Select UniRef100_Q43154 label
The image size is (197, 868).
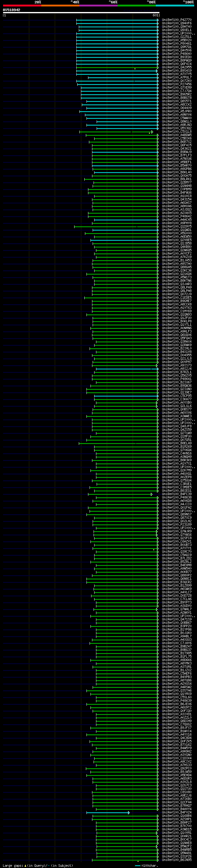click(176, 200)
